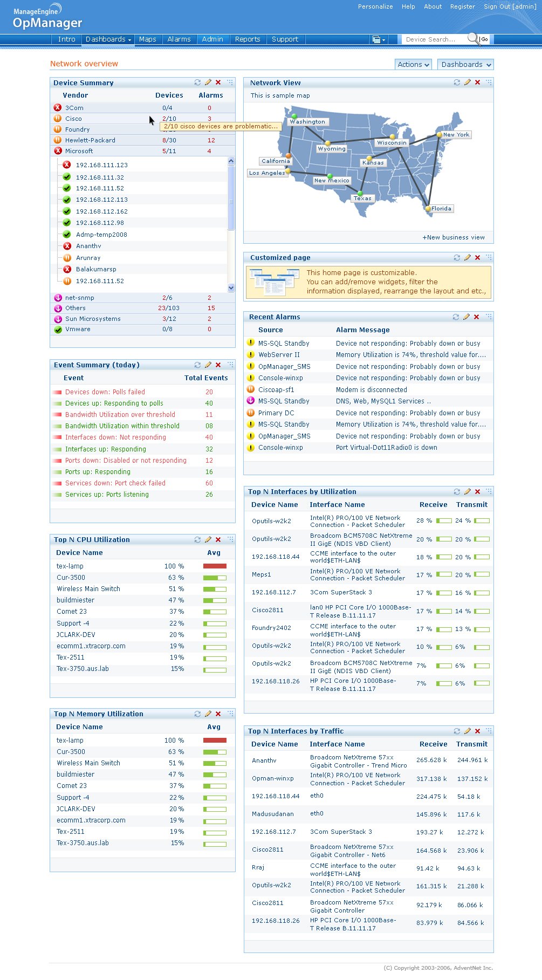Click in the Device Search field
542x980 pixels.
pos(433,39)
